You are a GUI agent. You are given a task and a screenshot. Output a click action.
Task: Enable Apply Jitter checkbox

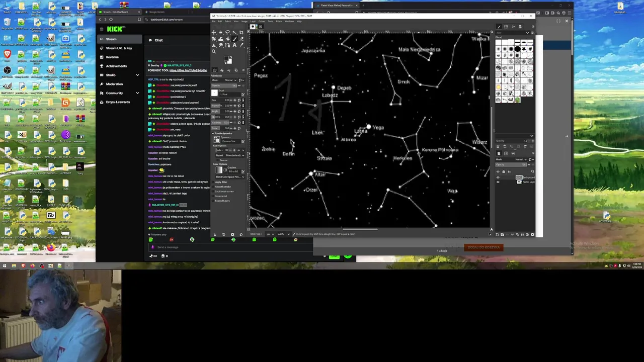pos(213,182)
